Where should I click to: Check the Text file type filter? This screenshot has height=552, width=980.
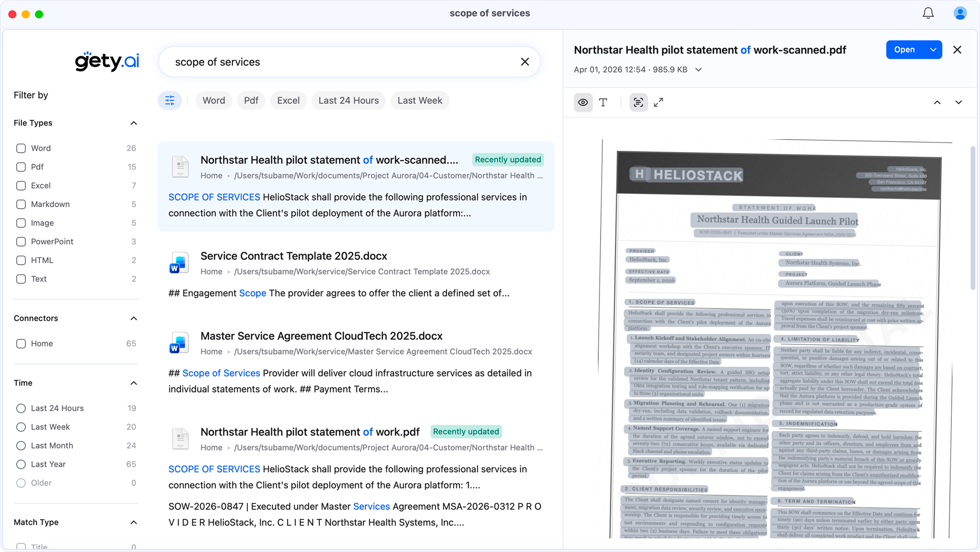point(21,279)
